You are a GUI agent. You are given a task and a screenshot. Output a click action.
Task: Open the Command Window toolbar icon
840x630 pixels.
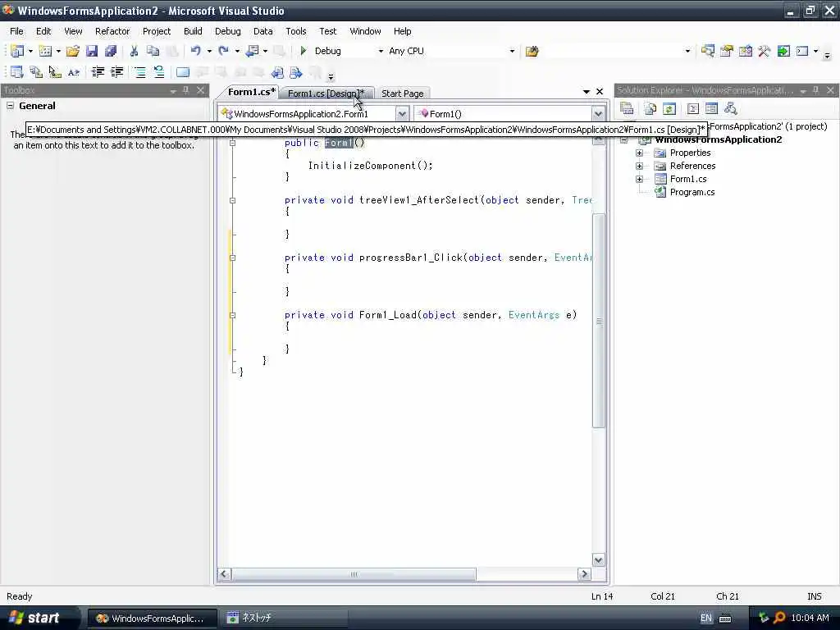(x=802, y=51)
